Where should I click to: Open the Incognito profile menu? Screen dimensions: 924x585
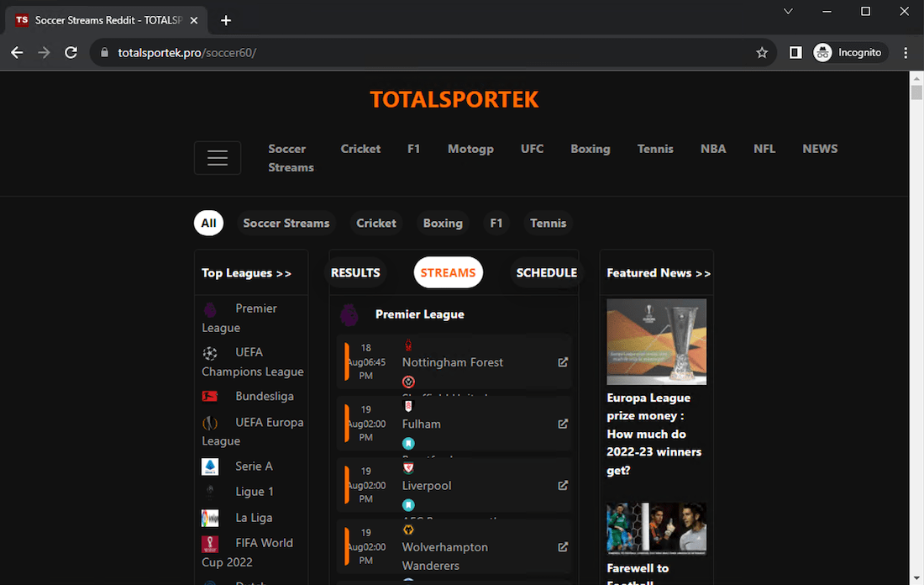point(849,52)
